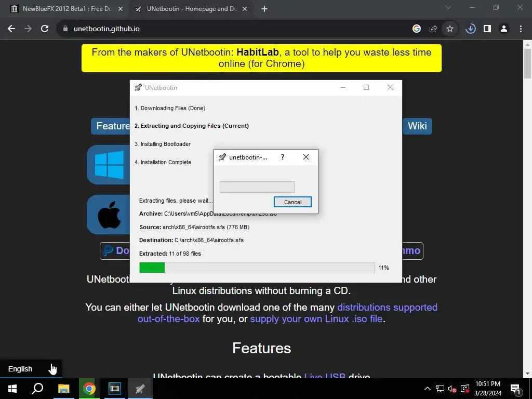Viewport: 532px width, 399px height.
Task: Open network status tray icon
Action: pyautogui.click(x=440, y=389)
